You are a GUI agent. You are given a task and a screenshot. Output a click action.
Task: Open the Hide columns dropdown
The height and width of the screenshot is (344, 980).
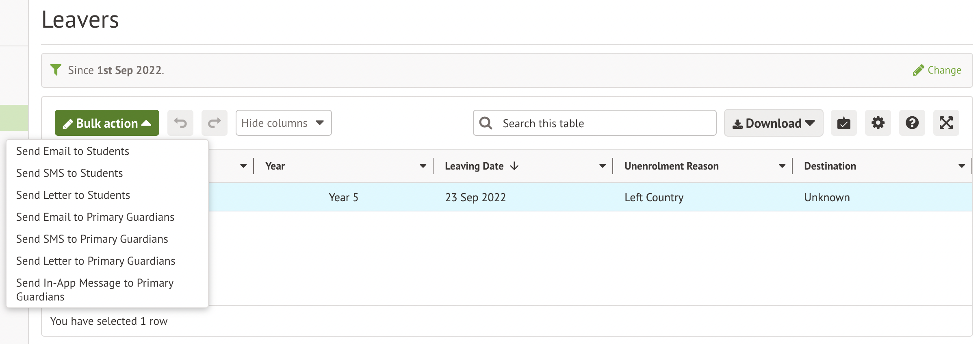click(x=283, y=123)
